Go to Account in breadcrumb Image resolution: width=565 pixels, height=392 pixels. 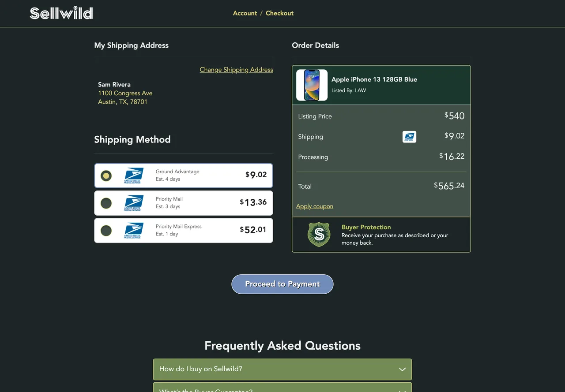point(245,13)
